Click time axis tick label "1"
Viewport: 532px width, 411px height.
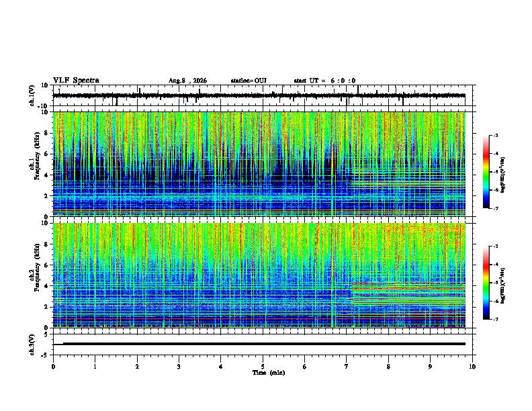pos(95,366)
